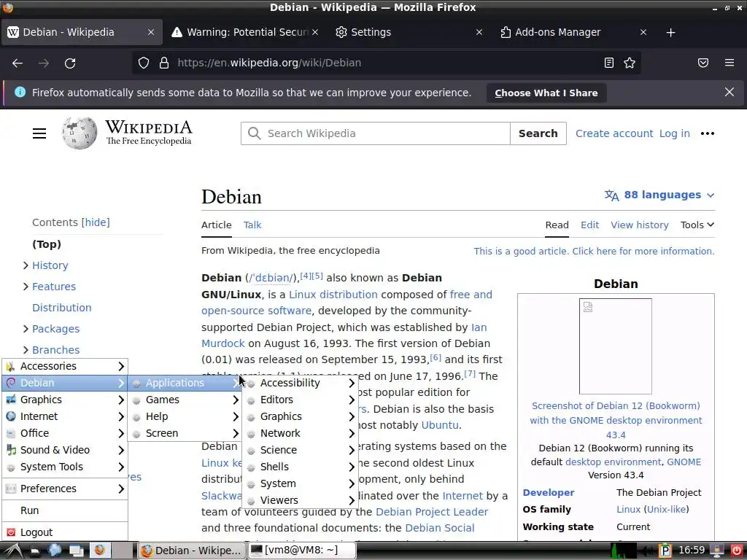Open the Games submenu under Debian
Screen dimensions: 747x560
pyautogui.click(x=185, y=400)
